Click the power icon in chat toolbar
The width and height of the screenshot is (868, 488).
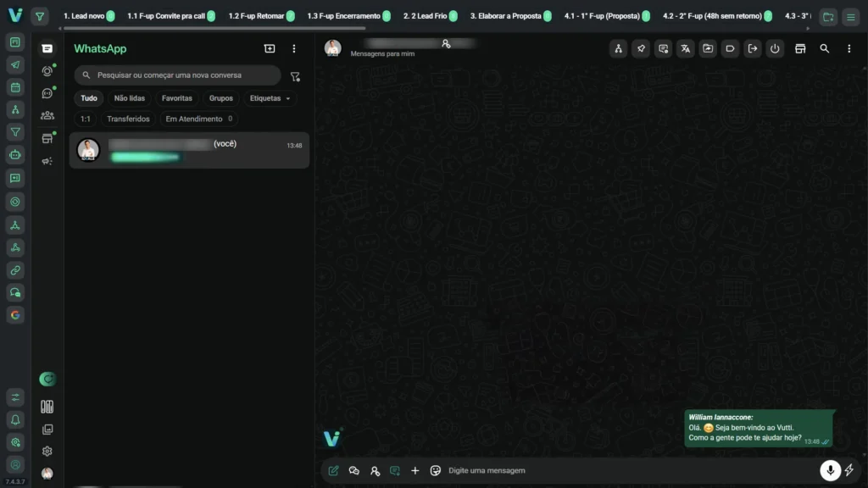(774, 49)
